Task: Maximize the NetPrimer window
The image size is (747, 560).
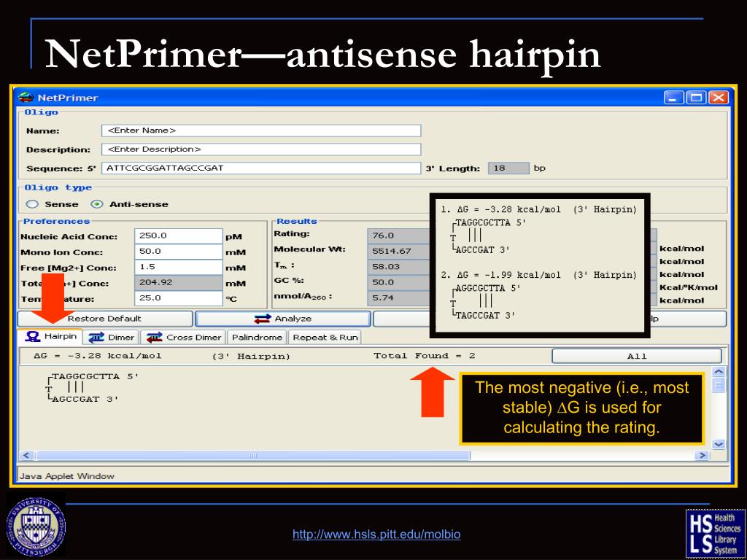Action: click(696, 98)
